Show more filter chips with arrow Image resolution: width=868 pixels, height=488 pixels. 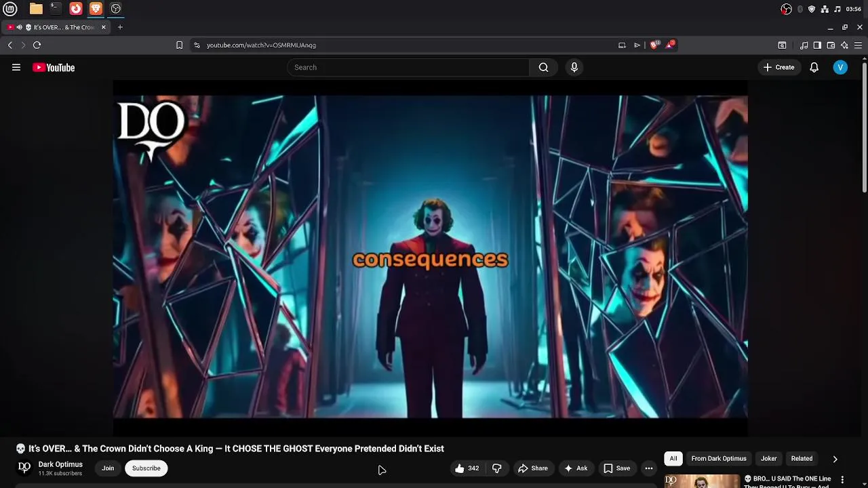pyautogui.click(x=835, y=459)
